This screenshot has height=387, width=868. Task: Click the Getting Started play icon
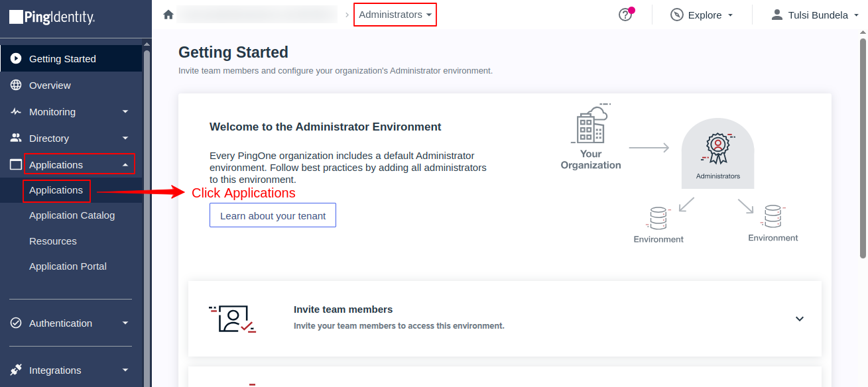coord(16,58)
